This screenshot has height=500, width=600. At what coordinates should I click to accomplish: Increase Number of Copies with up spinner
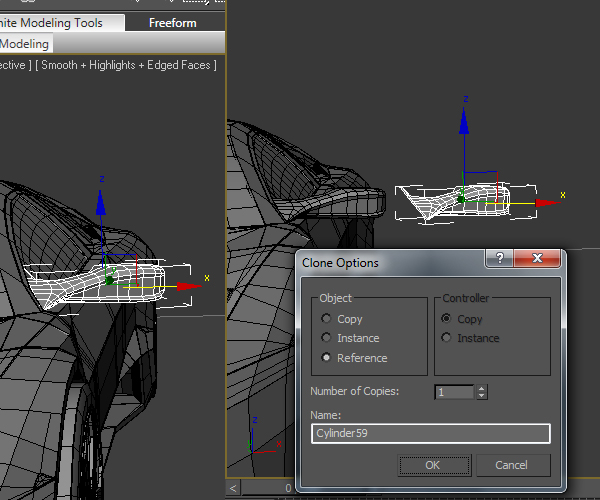pos(482,388)
